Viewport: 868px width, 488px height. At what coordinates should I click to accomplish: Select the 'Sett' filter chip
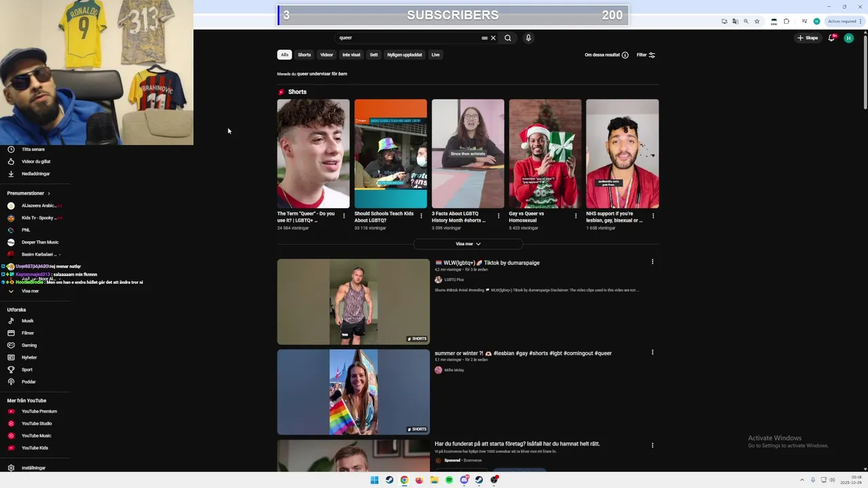[x=374, y=55]
